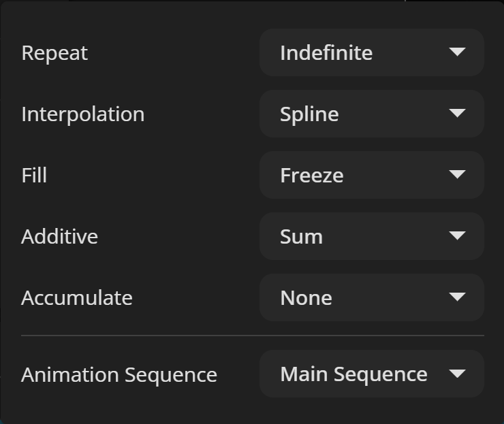The image size is (504, 424).
Task: Open the Repeat dropdown set to Indefinite
Action: coord(371,52)
